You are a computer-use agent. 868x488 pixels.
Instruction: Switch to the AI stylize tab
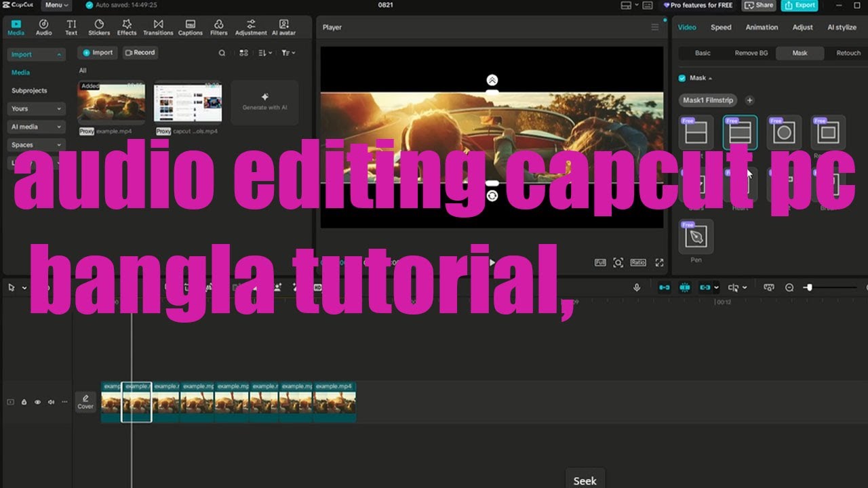[x=842, y=27]
